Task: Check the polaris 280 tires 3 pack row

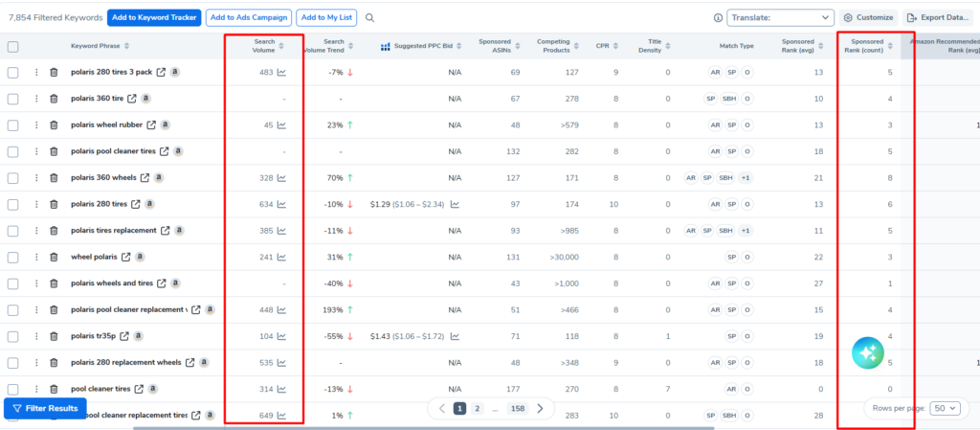Action: point(13,73)
